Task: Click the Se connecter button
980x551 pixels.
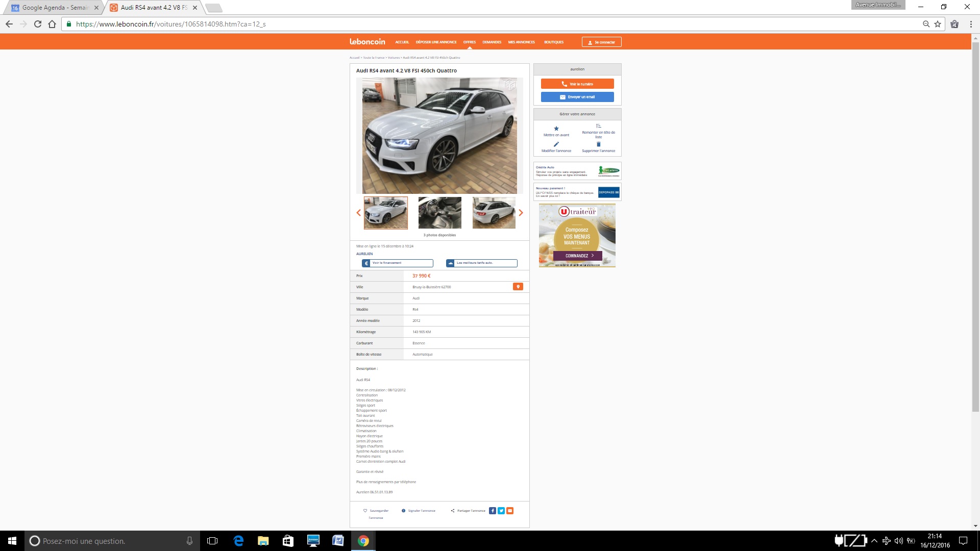Action: (x=602, y=42)
